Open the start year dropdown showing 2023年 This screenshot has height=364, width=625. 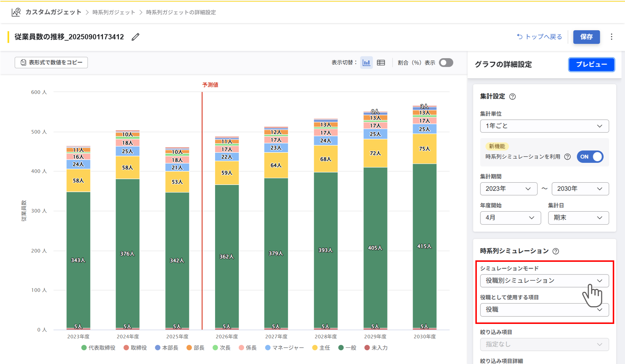pyautogui.click(x=508, y=189)
